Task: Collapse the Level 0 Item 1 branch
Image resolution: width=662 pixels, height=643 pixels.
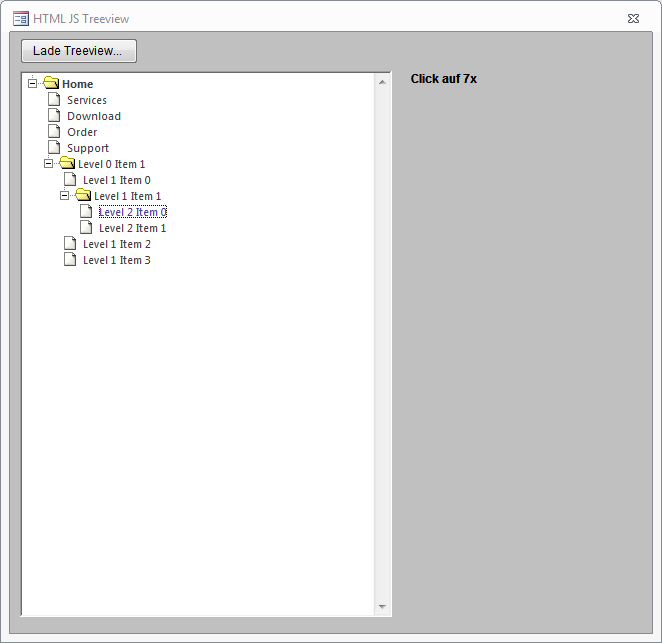Action: point(49,164)
